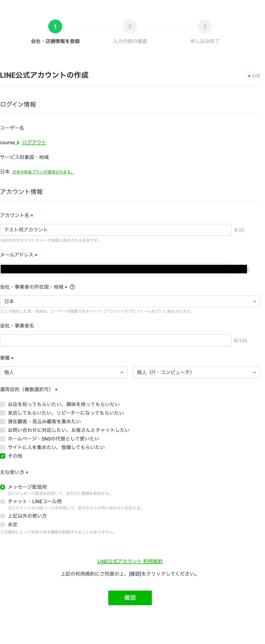Click LINE公式アカウントの作成 heading
Image resolution: width=265 pixels, height=644 pixels.
coord(44,75)
